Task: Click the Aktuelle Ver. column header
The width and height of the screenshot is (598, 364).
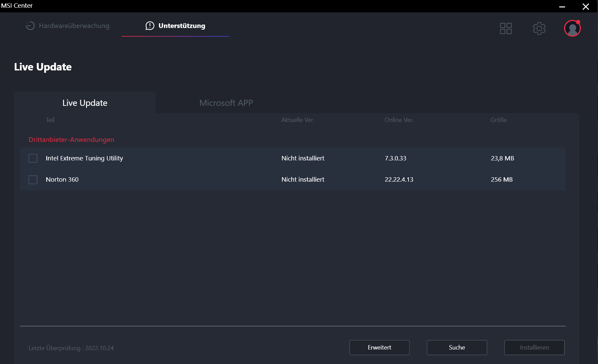Action: (298, 120)
